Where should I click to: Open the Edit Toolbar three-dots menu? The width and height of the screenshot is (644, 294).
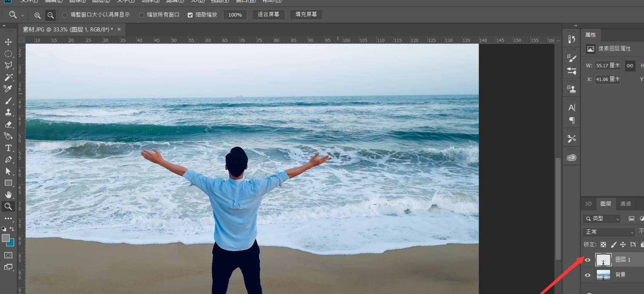pyautogui.click(x=8, y=218)
